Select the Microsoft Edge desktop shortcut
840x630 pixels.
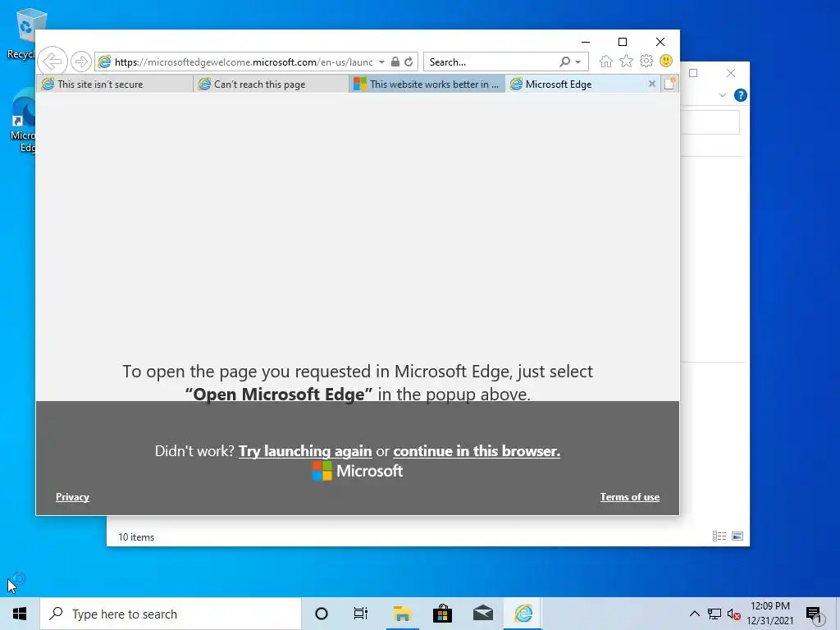click(22, 121)
